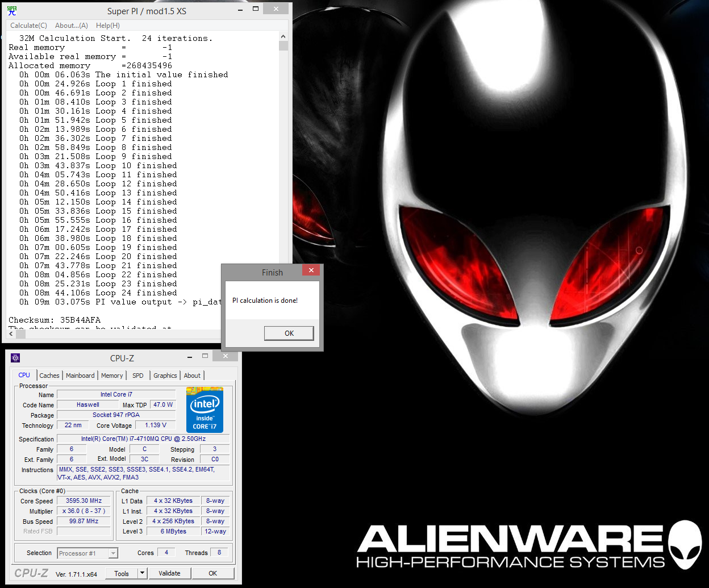The width and height of the screenshot is (709, 588).
Task: Switch to the Graphics tab in CPU-Z
Action: 165,376
